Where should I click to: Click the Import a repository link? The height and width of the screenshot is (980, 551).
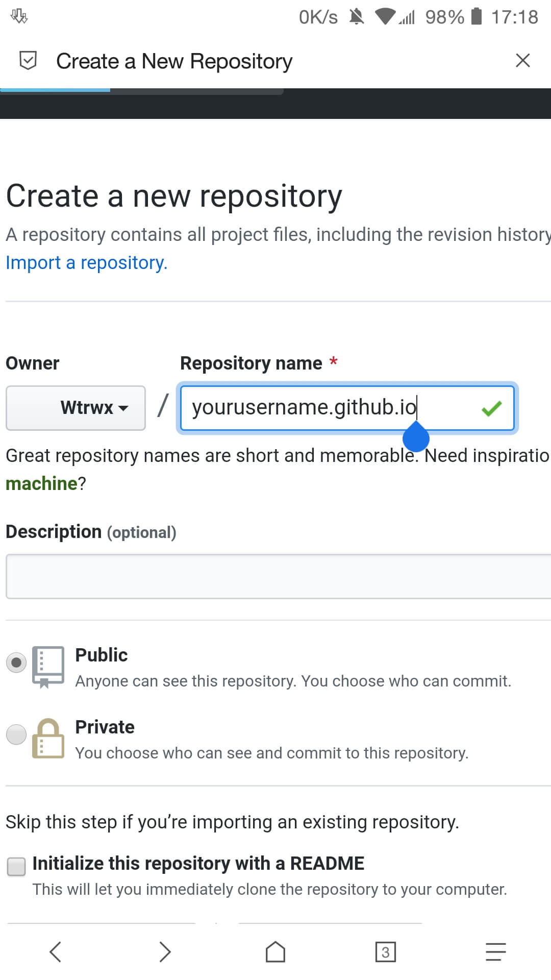(86, 262)
